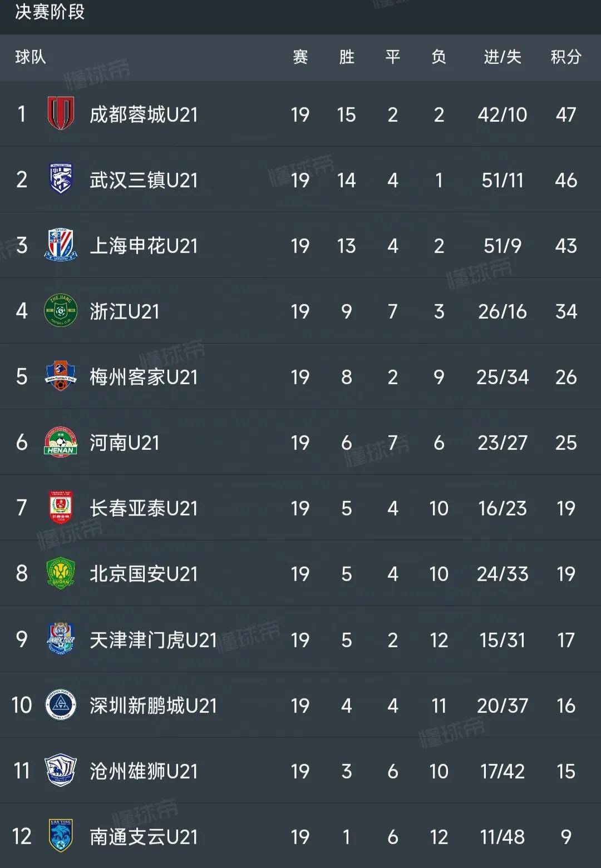Click the 天津津门虎U21 tiger crest
The width and height of the screenshot is (601, 868).
pos(61,640)
